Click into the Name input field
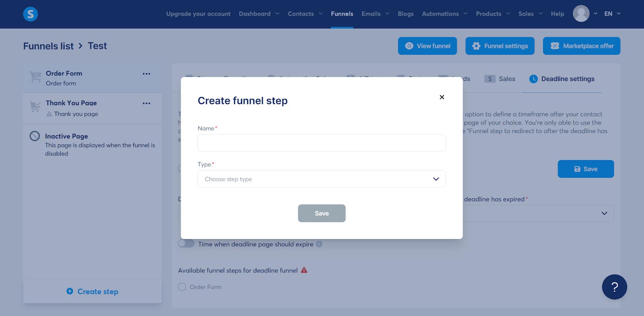The height and width of the screenshot is (316, 644). point(321,143)
